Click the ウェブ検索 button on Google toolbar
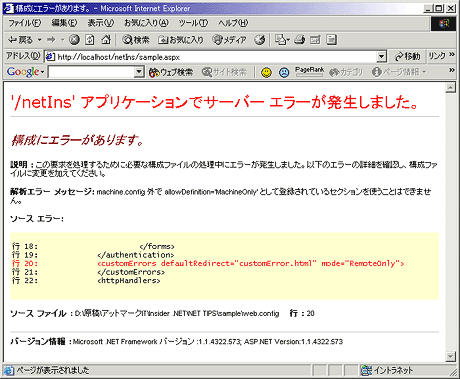 tap(171, 72)
